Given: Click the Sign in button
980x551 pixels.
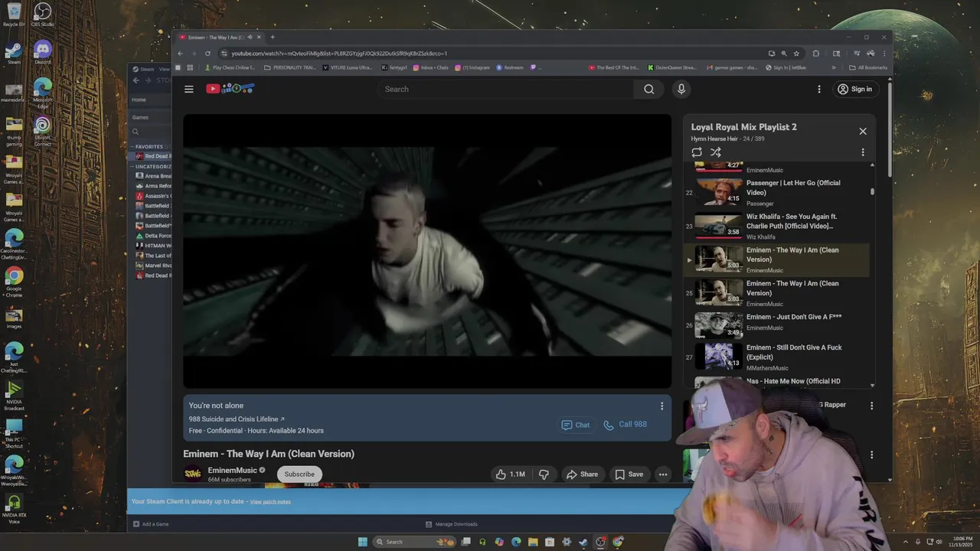Looking at the screenshot, I should 854,89.
